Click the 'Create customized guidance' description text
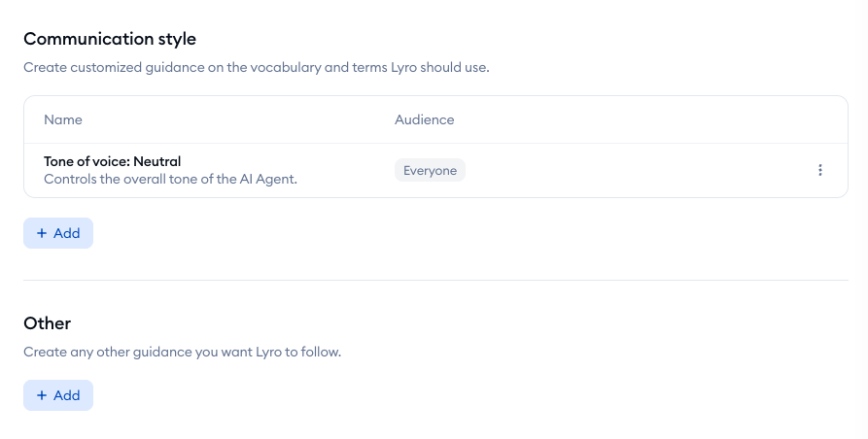Image resolution: width=868 pixels, height=439 pixels. [257, 67]
